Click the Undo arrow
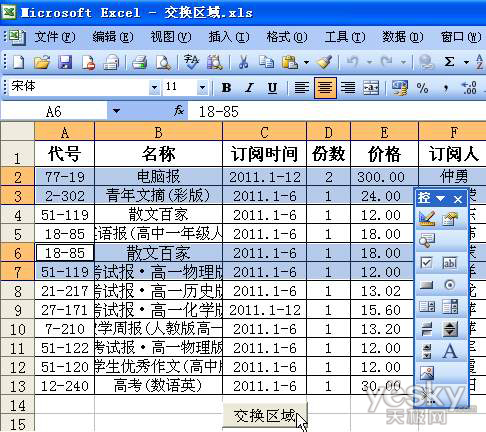The width and height of the screenshot is (486, 432). point(353,62)
